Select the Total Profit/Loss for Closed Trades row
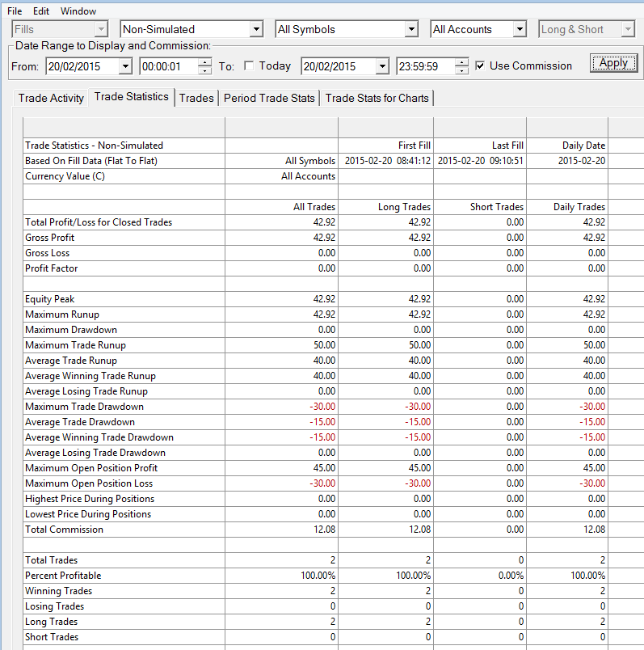Screen dimensions: 644x650 [315, 222]
